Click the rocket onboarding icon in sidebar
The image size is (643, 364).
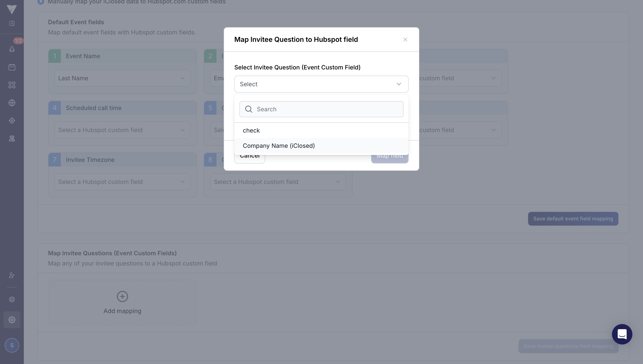(12, 49)
